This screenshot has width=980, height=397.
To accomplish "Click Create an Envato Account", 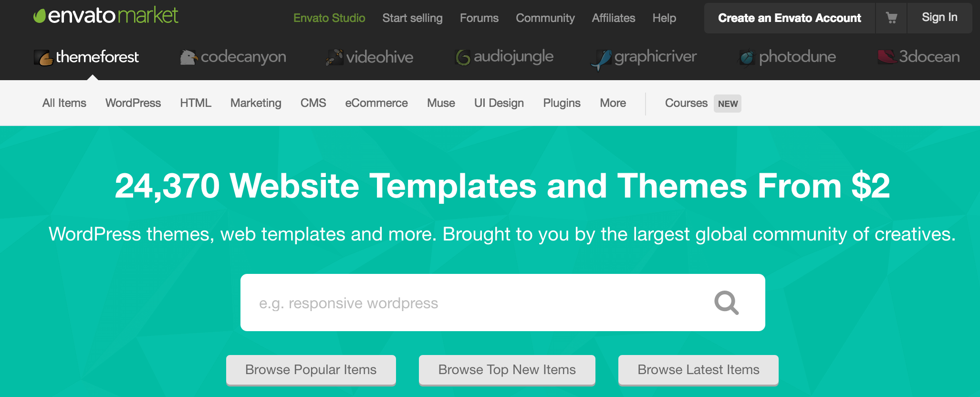I will coord(790,18).
